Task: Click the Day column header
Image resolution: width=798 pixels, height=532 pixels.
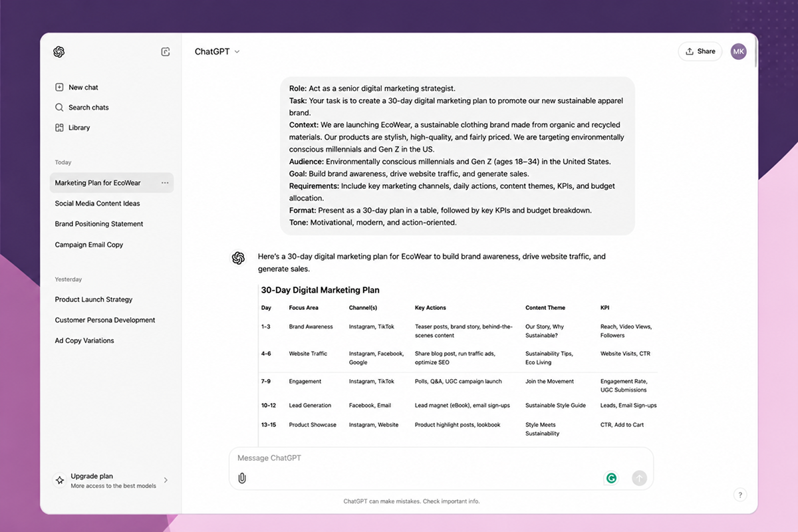Action: (266, 308)
